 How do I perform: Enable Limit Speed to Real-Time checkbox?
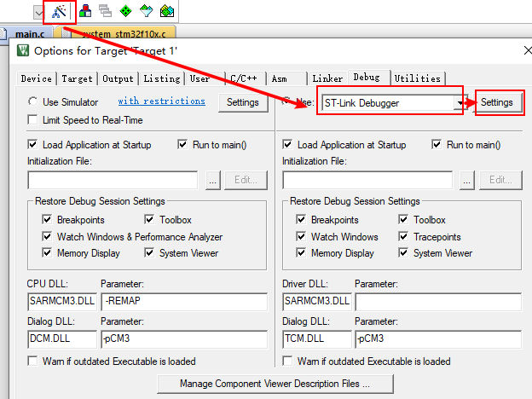pos(34,119)
